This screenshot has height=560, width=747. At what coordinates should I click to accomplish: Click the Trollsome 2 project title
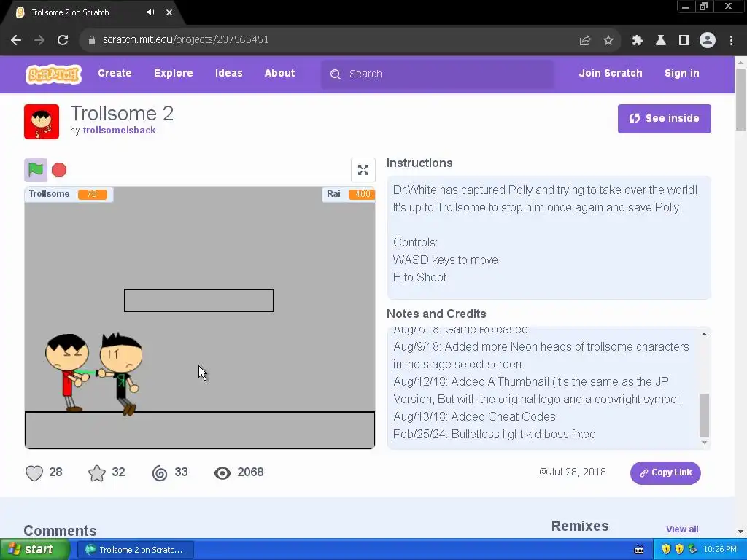122,113
